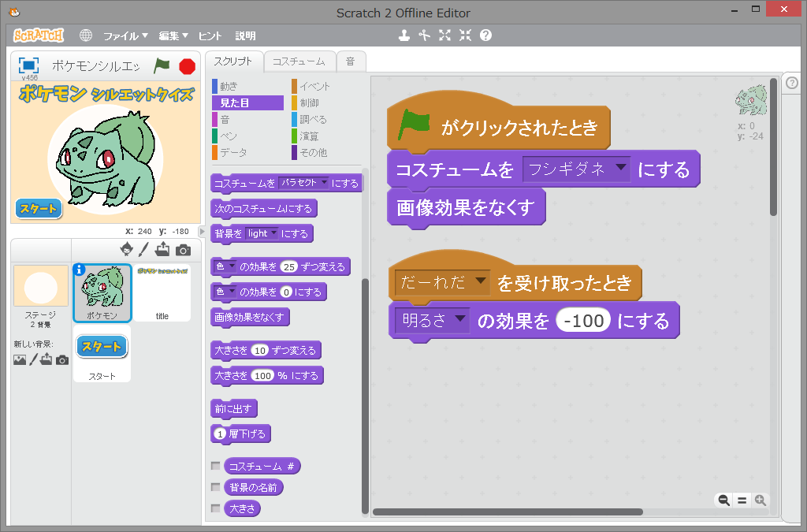Image resolution: width=807 pixels, height=532 pixels.
Task: Select the Duplicate stamp tool
Action: tap(404, 35)
